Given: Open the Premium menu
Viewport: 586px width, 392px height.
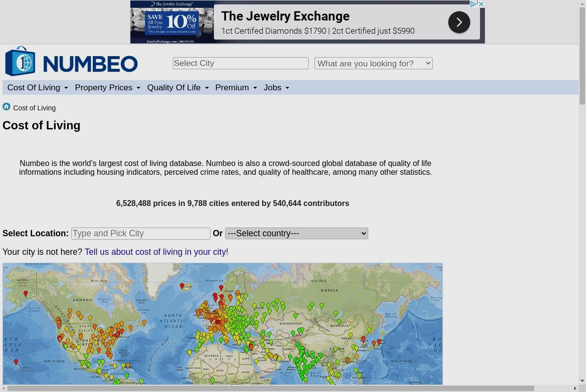Looking at the screenshot, I should [x=236, y=87].
